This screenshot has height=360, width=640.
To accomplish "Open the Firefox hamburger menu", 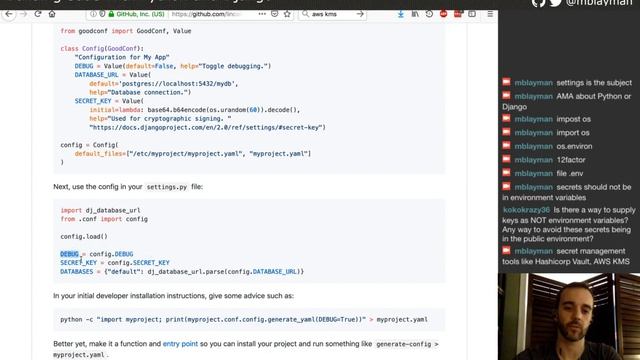I will (x=490, y=14).
